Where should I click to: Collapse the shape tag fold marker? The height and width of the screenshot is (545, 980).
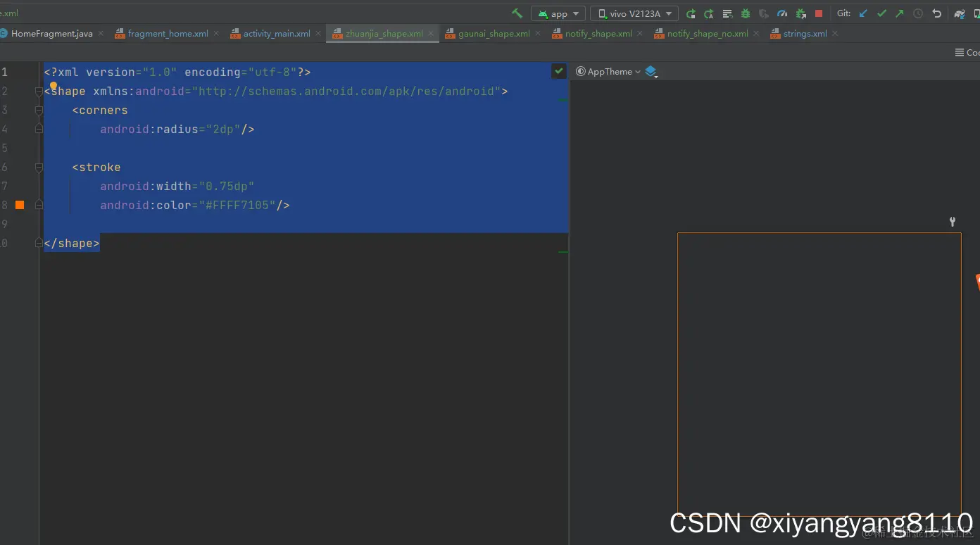point(39,92)
